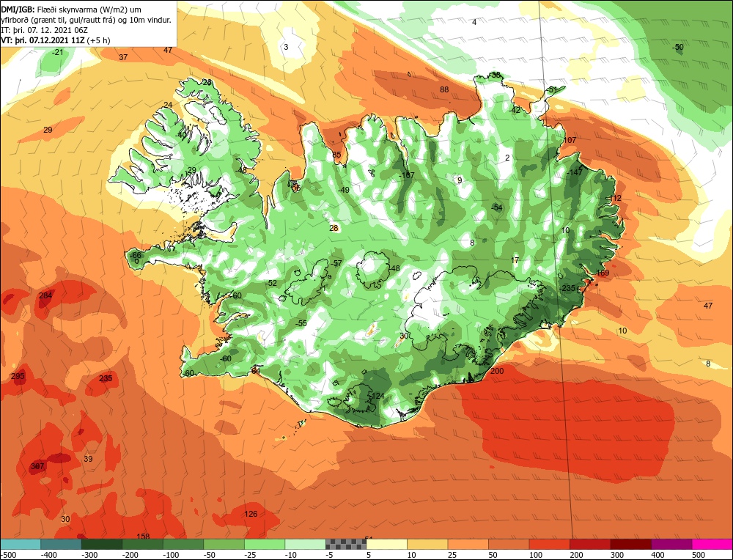Click the legend label 300
Screen dimensions: 733x560
tap(617, 556)
